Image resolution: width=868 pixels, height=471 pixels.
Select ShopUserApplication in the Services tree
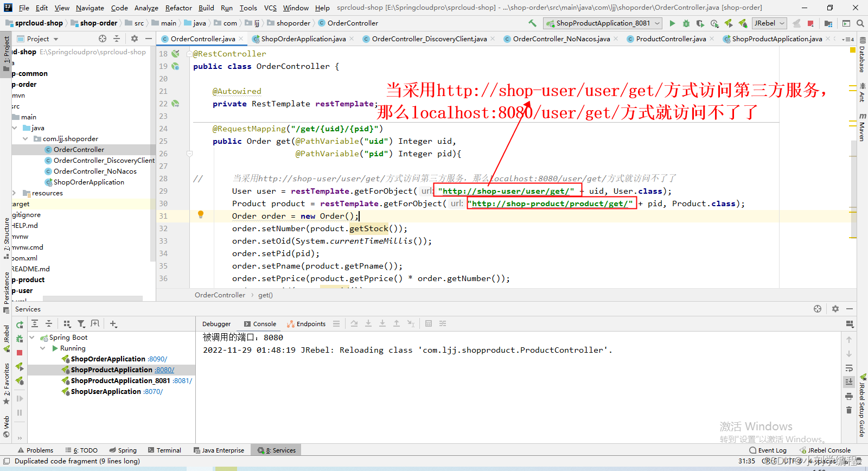tap(106, 392)
